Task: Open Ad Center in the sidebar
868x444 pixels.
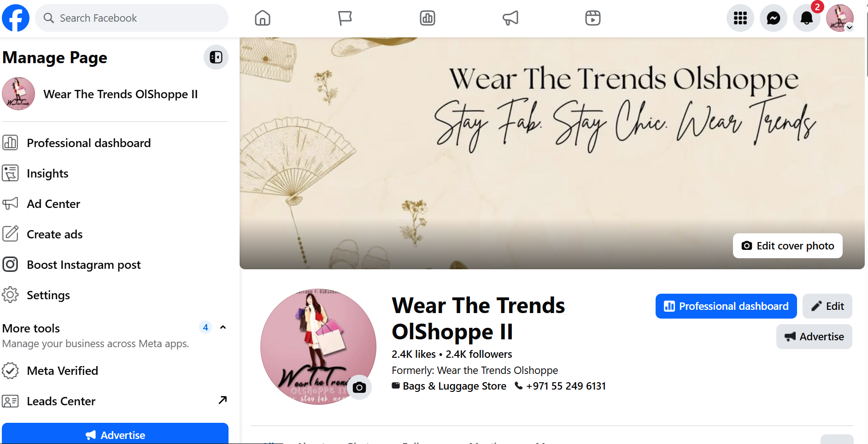Action: click(x=115, y=204)
